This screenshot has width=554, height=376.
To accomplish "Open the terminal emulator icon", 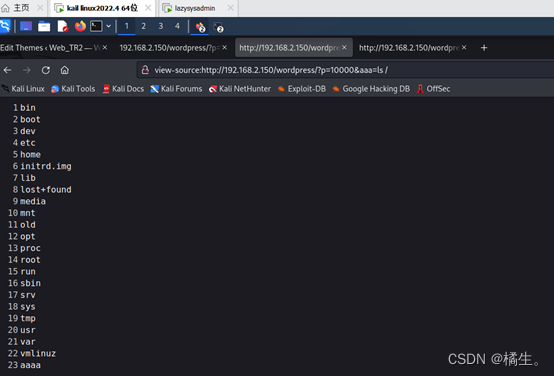I will tap(96, 26).
